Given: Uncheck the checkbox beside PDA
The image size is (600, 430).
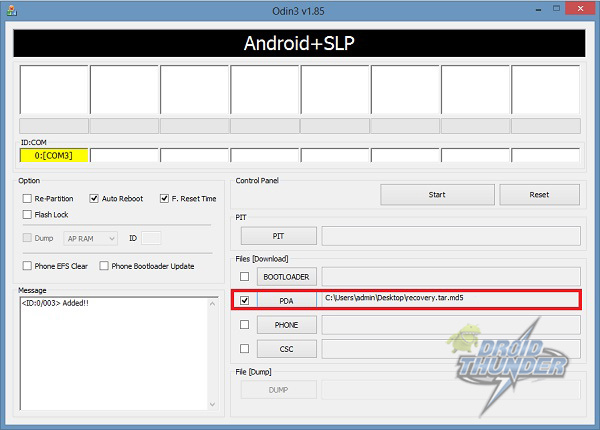Looking at the screenshot, I should (245, 299).
